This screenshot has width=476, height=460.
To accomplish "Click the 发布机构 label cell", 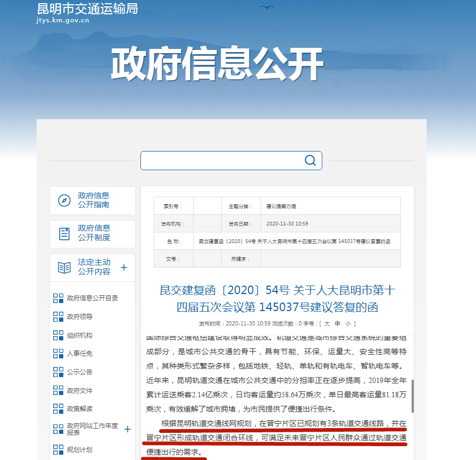I will (x=173, y=224).
